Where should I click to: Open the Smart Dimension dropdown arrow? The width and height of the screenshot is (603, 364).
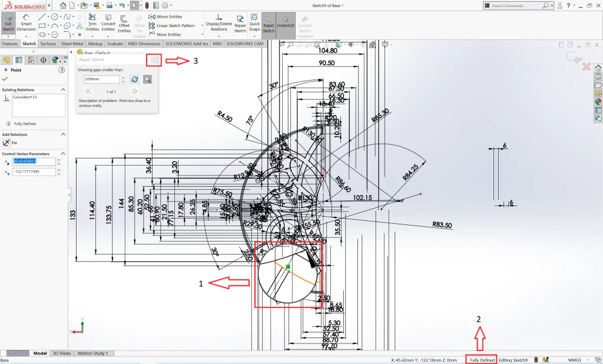[26, 36]
